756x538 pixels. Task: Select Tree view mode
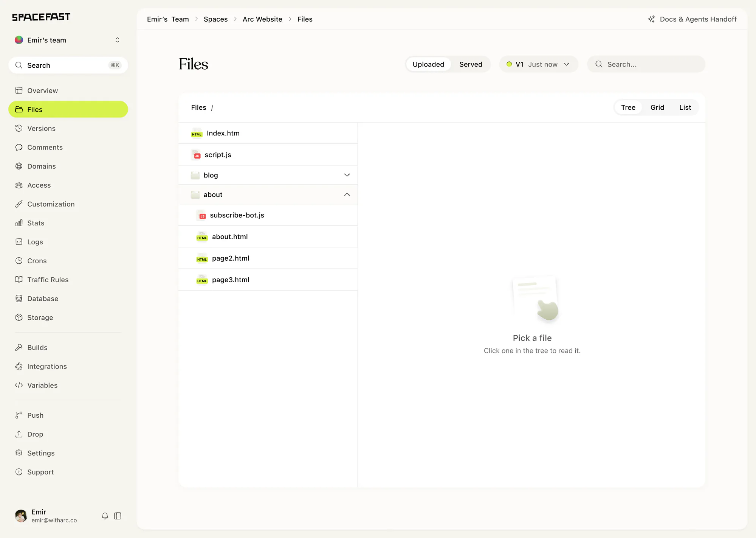(x=628, y=107)
